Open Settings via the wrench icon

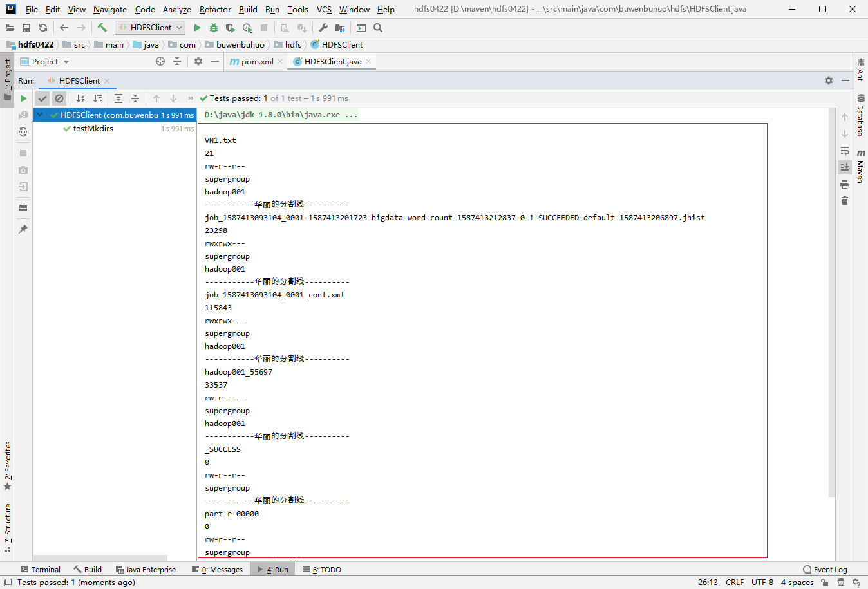coord(323,28)
